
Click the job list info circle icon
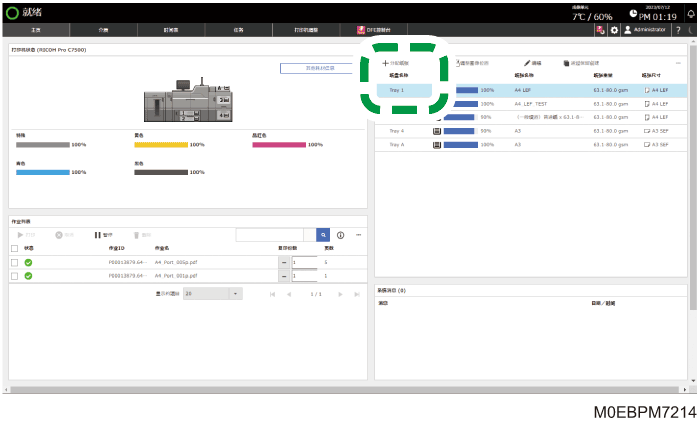[x=340, y=235]
